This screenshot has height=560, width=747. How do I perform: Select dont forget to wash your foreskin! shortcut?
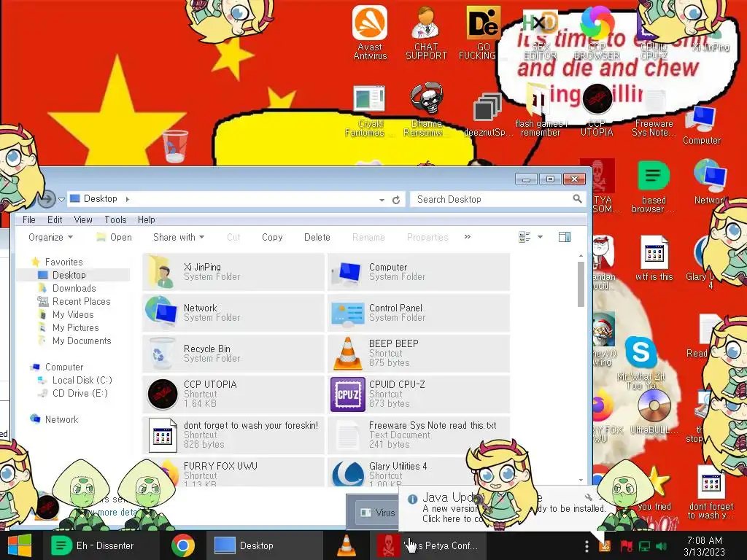[233, 435]
